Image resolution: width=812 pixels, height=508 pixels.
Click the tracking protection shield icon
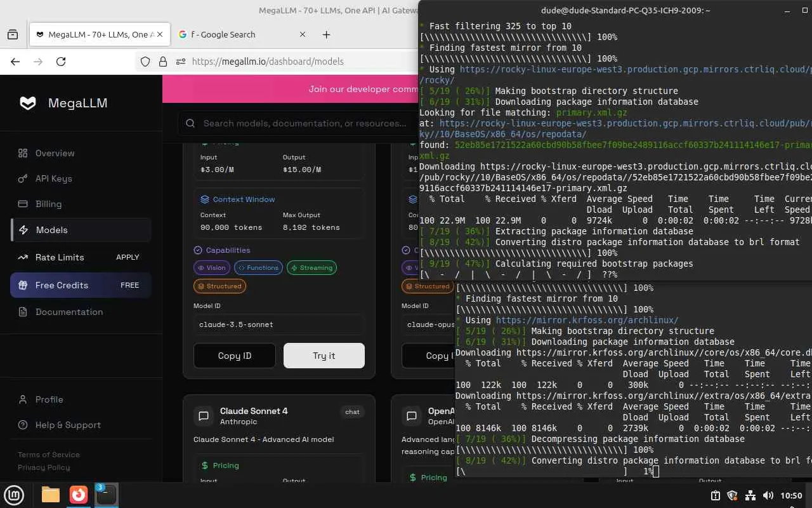click(x=145, y=62)
